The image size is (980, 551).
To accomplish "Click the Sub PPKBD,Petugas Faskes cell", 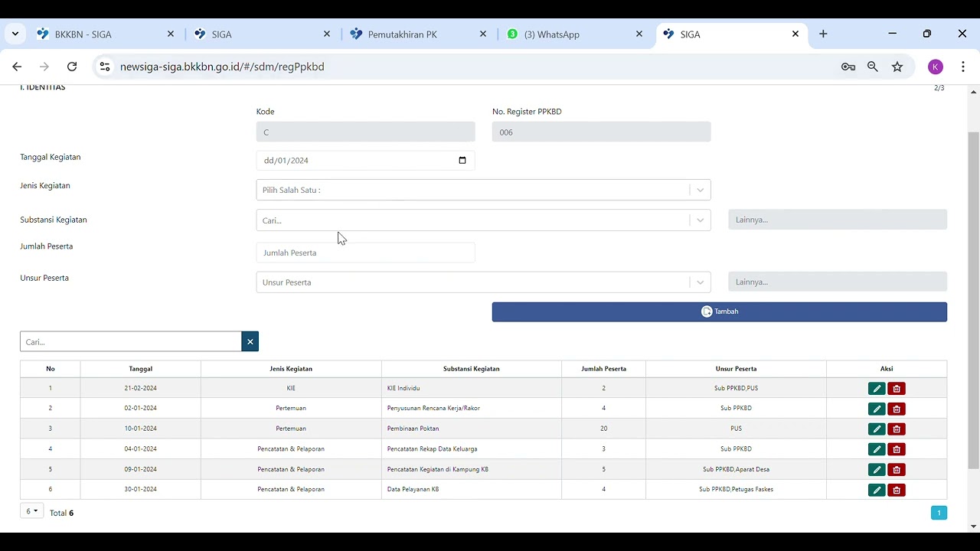I will 736,489.
